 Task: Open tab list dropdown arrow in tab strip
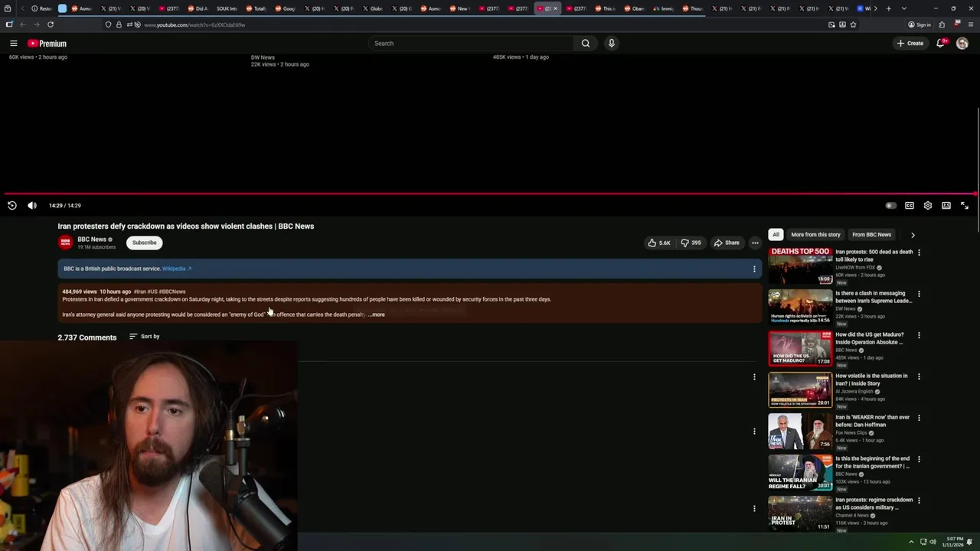[903, 8]
